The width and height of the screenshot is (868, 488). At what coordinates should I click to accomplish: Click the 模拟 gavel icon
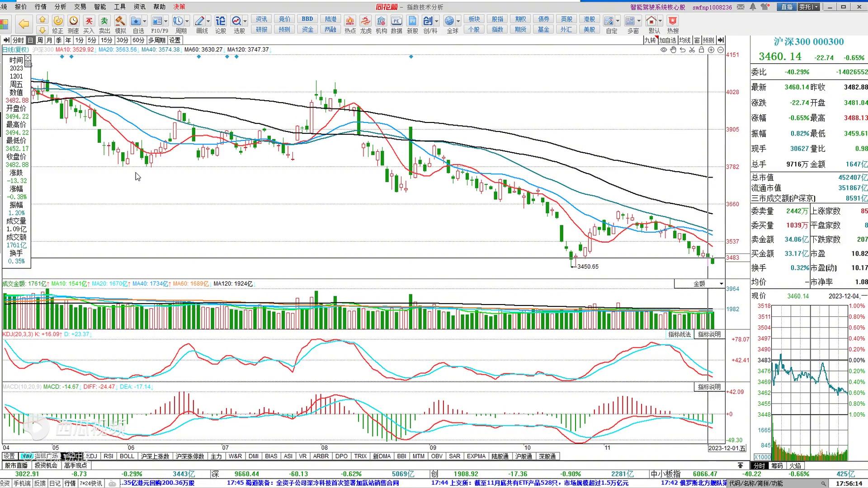[120, 21]
